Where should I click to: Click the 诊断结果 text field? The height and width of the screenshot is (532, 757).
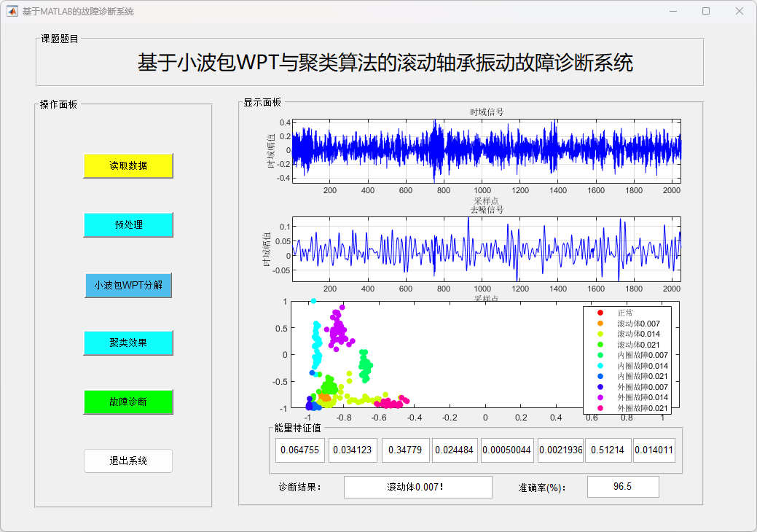pyautogui.click(x=418, y=487)
